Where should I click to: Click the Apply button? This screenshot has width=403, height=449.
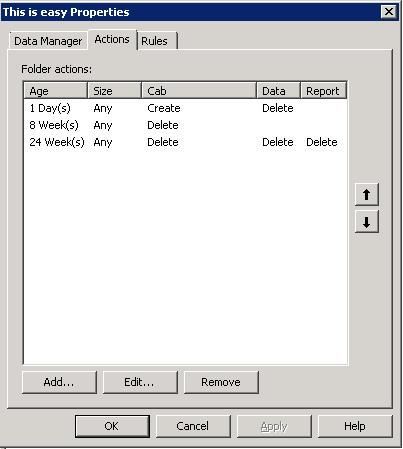(274, 426)
